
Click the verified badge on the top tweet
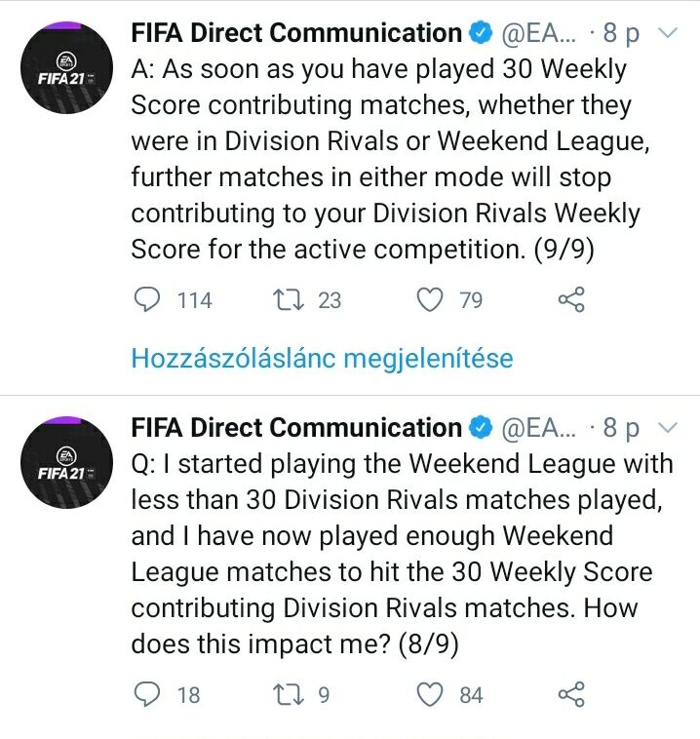[x=481, y=33]
